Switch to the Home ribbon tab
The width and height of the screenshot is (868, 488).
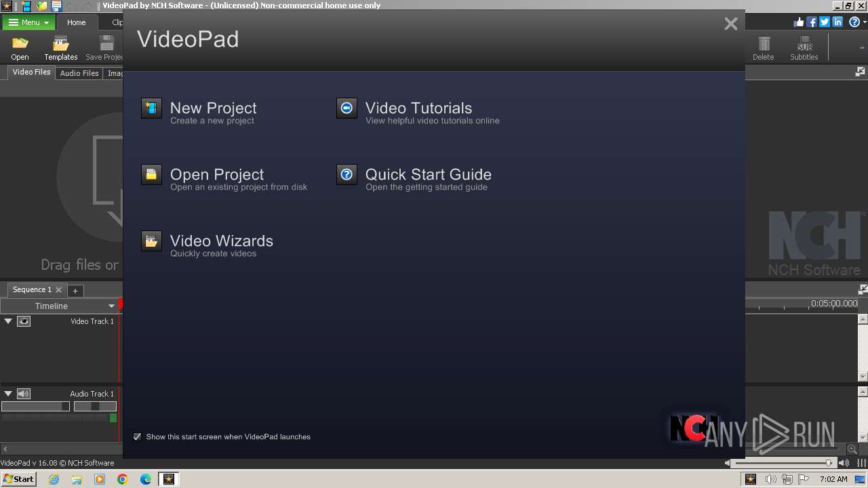[x=76, y=22]
